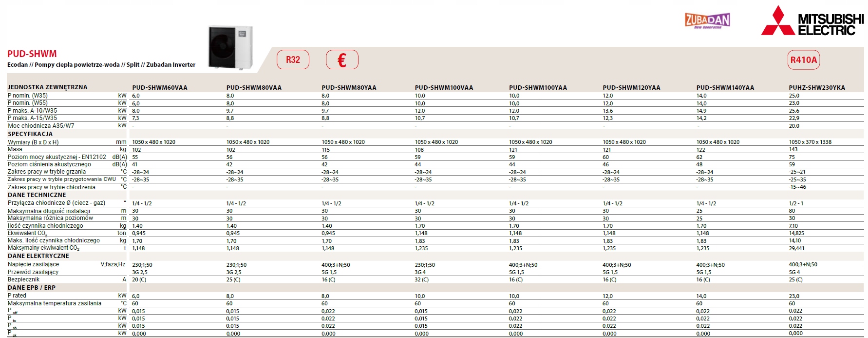Click the JEDNOSTKA ZEWNĘTRZNA section heading
The height and width of the screenshot is (338, 868).
(x=47, y=87)
